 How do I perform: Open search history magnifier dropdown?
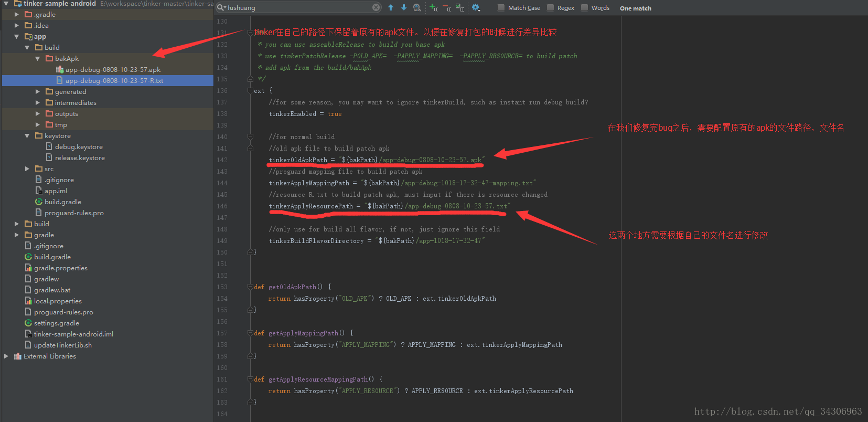221,7
